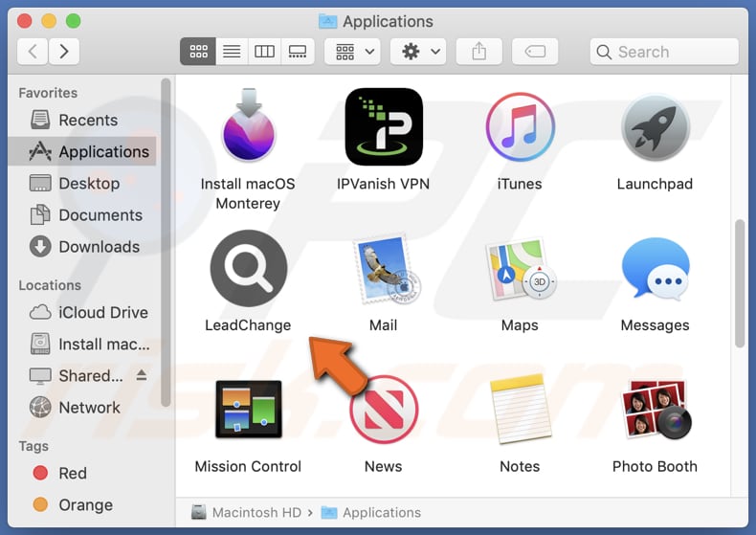Select the iTunes app icon
This screenshot has width=756, height=535.
coord(520,126)
